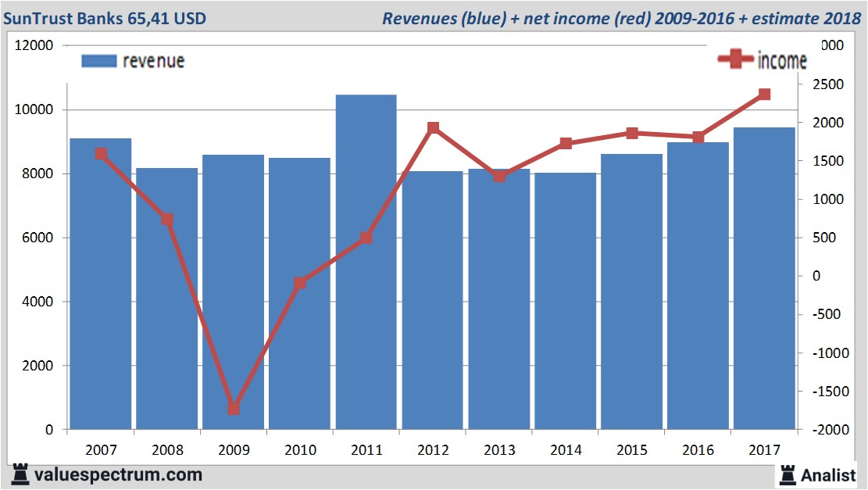The height and width of the screenshot is (490, 868).
Task: Click the rook icon next to Analist
Action: click(x=787, y=474)
